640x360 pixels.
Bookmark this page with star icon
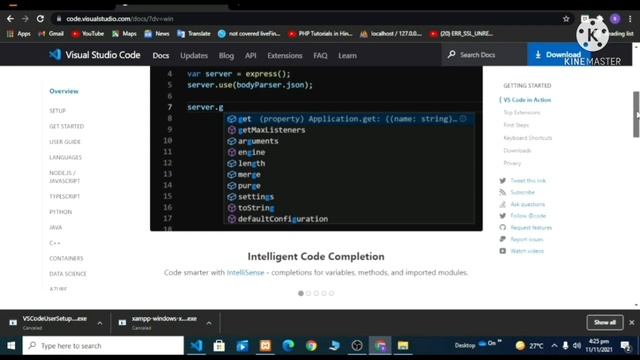pyautogui.click(x=566, y=19)
